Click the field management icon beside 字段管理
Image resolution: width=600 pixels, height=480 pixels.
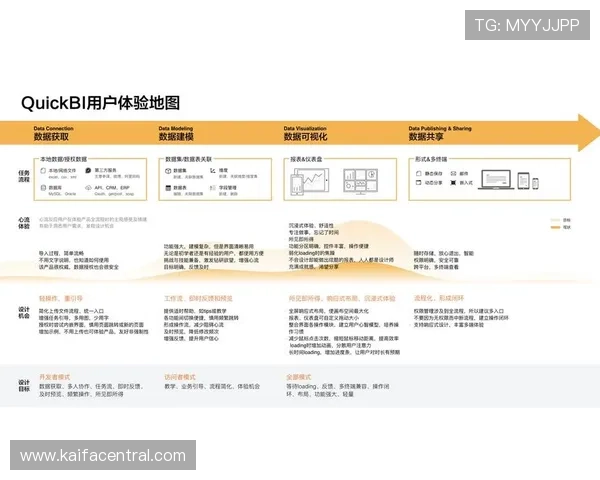[x=213, y=188]
